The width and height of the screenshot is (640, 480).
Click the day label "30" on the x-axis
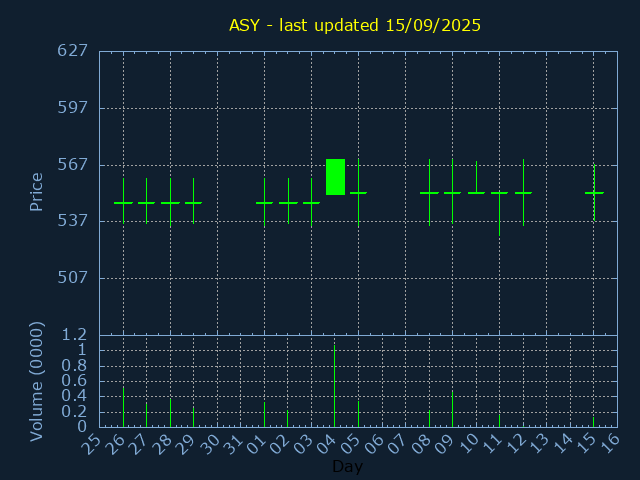(209, 444)
